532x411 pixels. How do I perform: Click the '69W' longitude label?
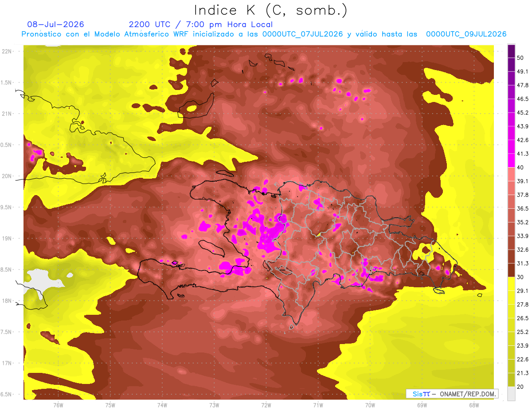[422, 405]
